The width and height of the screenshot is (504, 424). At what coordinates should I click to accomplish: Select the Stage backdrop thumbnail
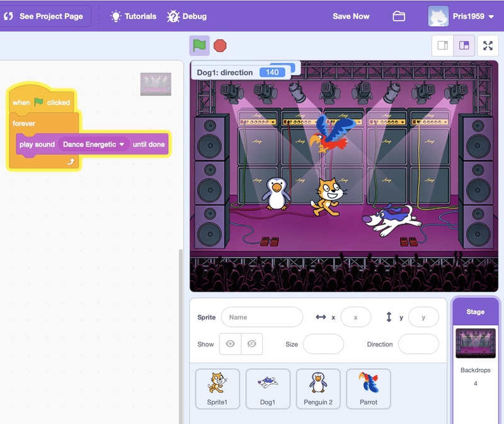pos(475,343)
